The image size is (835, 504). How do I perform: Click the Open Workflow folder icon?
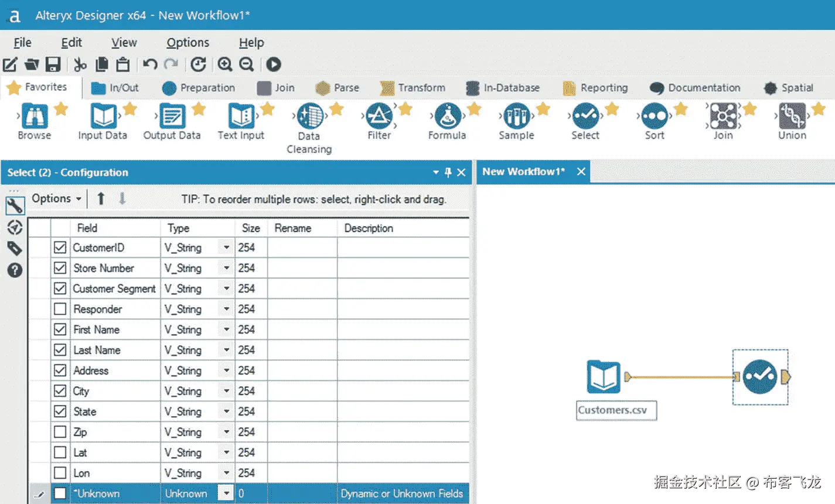pos(32,64)
